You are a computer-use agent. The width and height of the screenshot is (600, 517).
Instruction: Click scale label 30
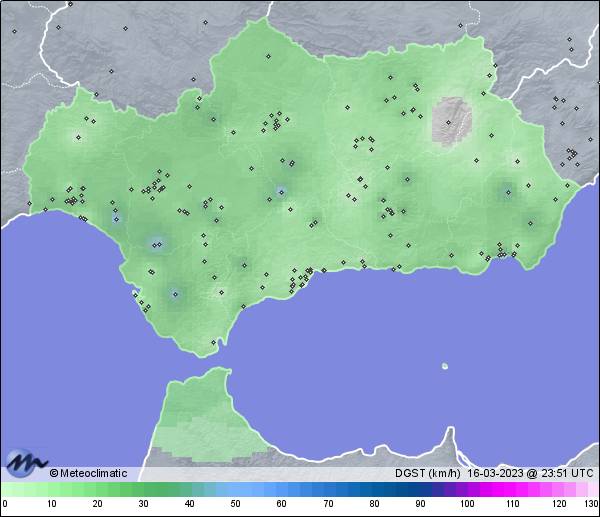pos(143,504)
